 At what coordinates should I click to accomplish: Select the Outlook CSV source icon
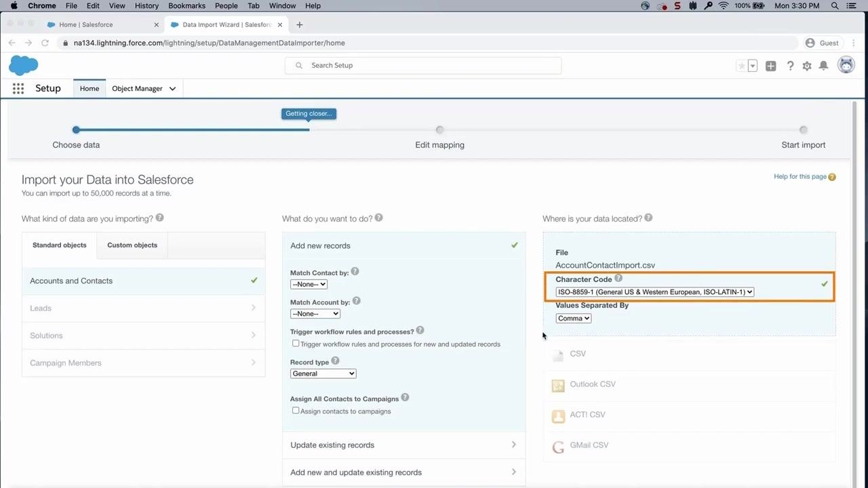pyautogui.click(x=558, y=385)
